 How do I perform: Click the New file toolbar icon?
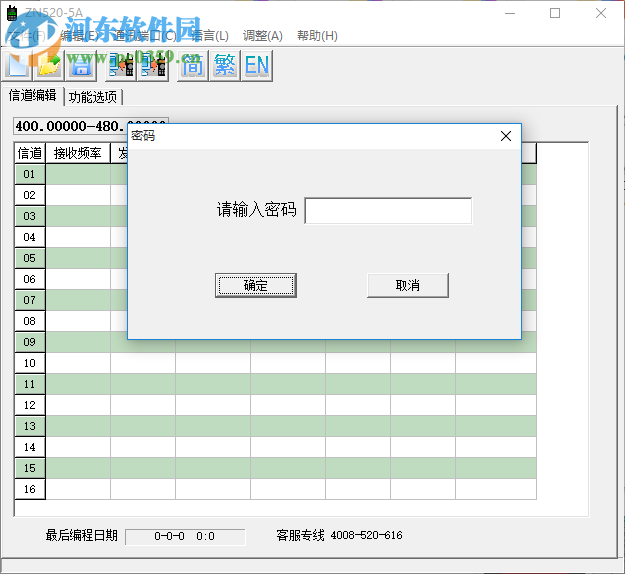(18, 66)
